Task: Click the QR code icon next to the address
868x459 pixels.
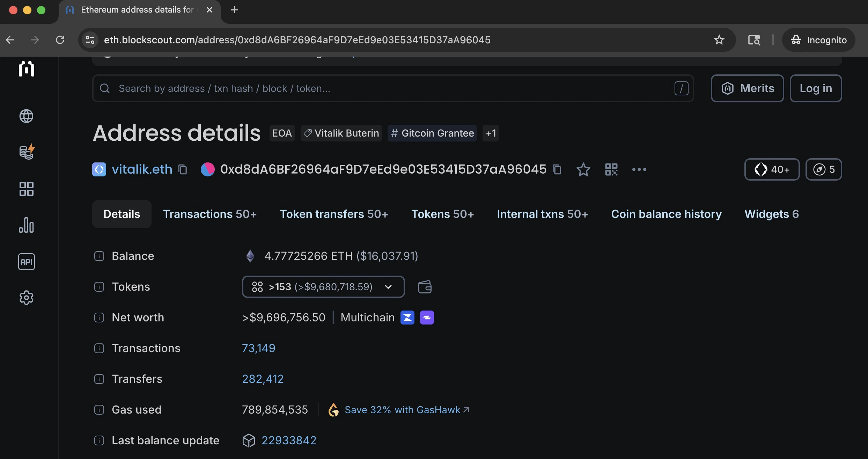Action: click(x=611, y=169)
